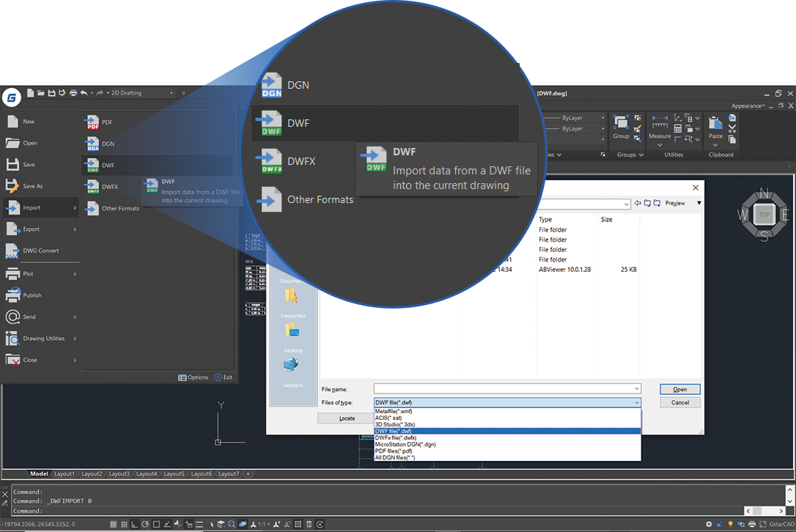
Task: Toggle the grid display in status bar
Action: pos(124,525)
